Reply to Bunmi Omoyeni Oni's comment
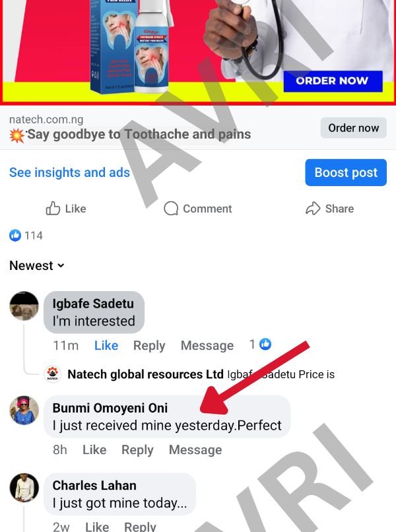 pos(137,450)
